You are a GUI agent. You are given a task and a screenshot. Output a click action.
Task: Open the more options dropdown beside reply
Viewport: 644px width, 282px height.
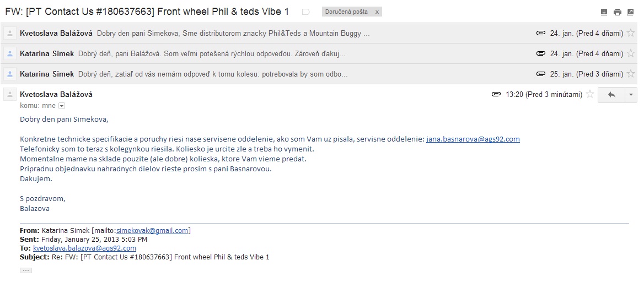pyautogui.click(x=631, y=95)
